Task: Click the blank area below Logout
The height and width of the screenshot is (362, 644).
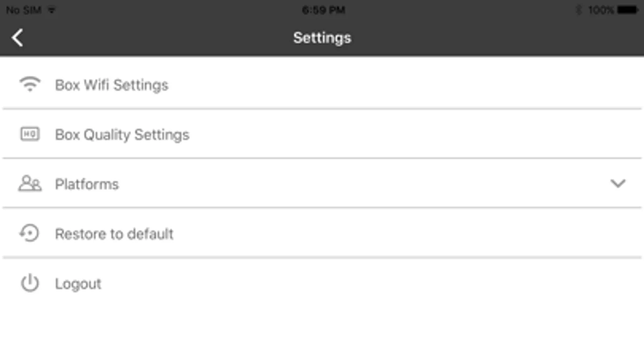Action: tap(322, 330)
